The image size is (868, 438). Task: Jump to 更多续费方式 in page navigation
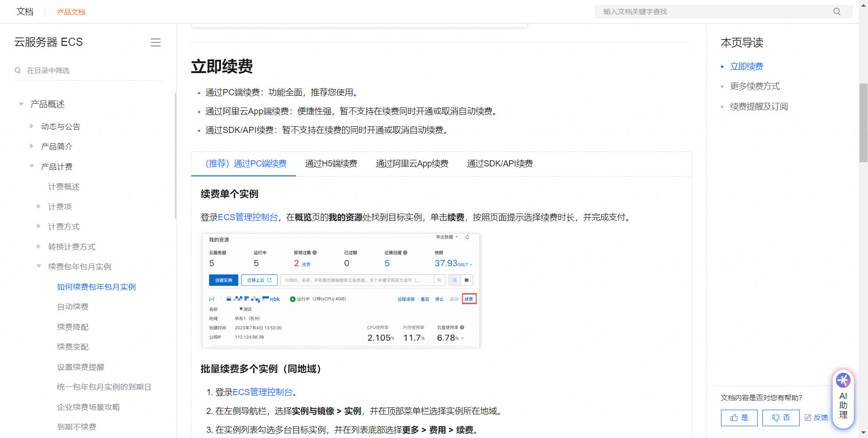pyautogui.click(x=755, y=86)
